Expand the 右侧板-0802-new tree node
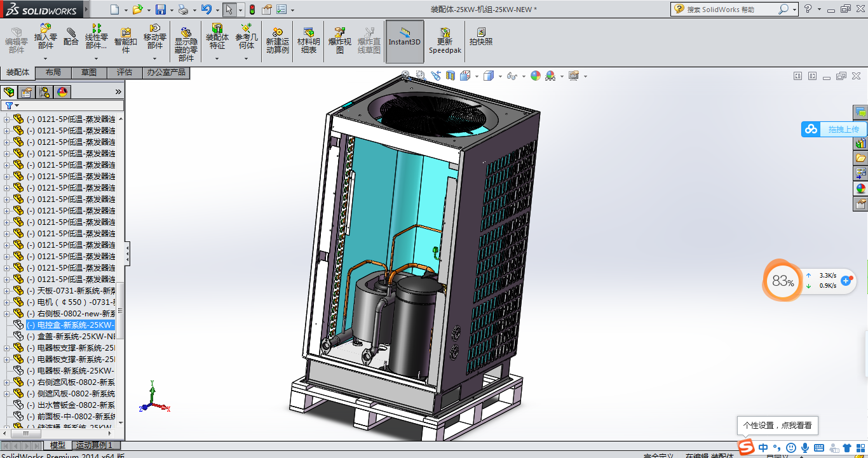The image size is (868, 458). [x=7, y=314]
